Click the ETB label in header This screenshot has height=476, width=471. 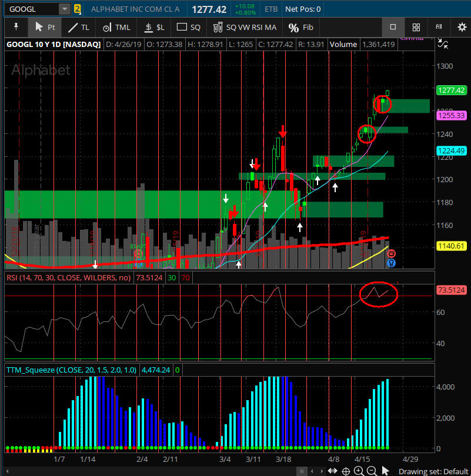coord(271,9)
